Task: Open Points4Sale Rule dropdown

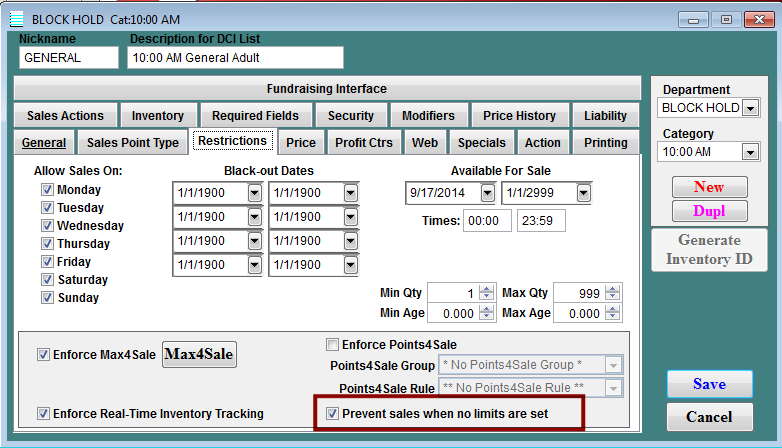Action: click(x=613, y=388)
